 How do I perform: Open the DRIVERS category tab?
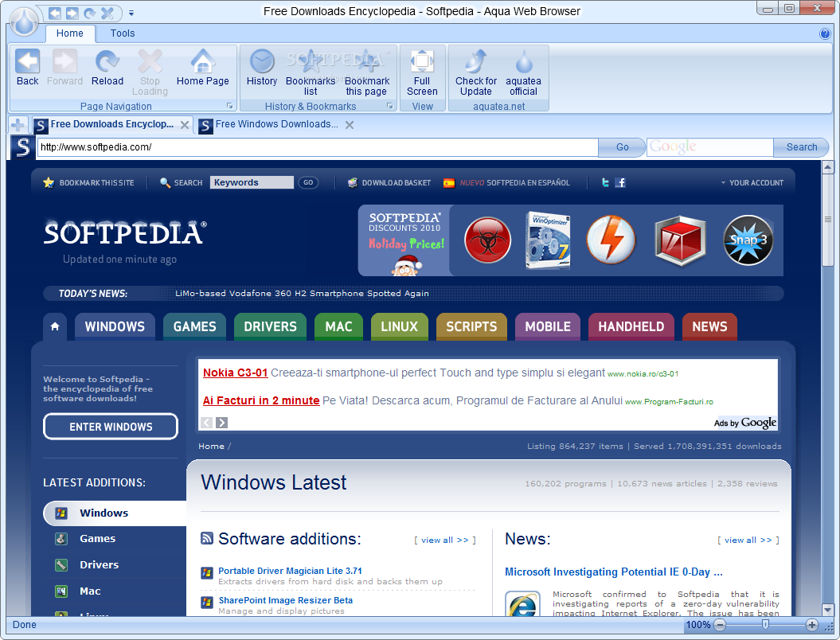(x=270, y=326)
